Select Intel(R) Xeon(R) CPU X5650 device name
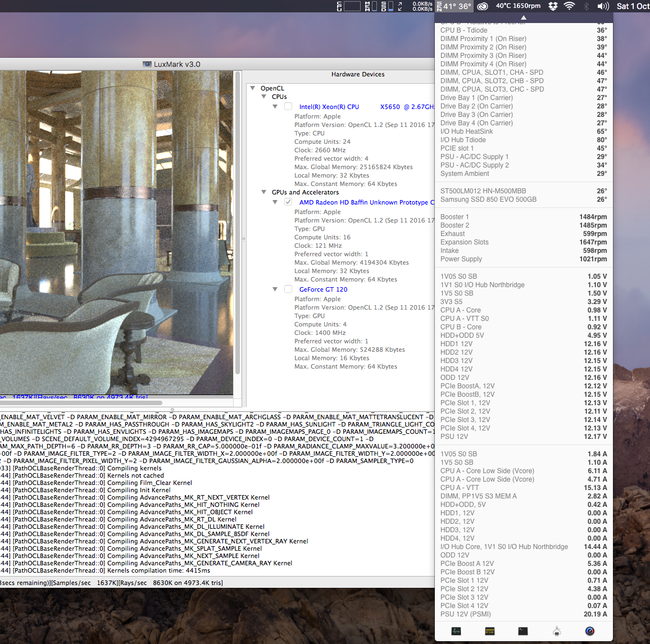 (x=366, y=107)
